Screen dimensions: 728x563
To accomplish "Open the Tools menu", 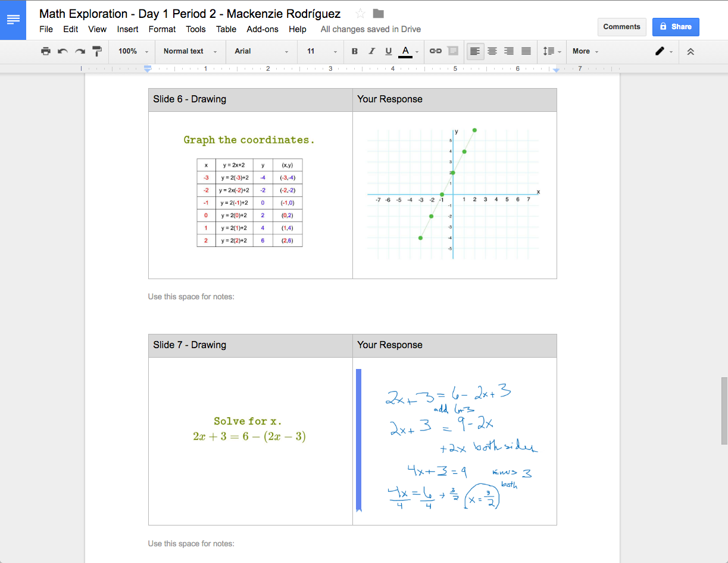I will pyautogui.click(x=196, y=29).
